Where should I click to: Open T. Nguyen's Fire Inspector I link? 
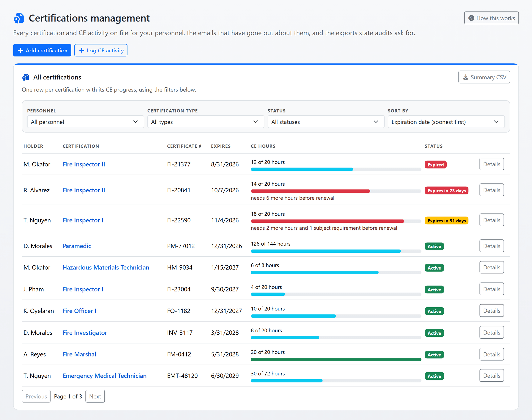(83, 220)
